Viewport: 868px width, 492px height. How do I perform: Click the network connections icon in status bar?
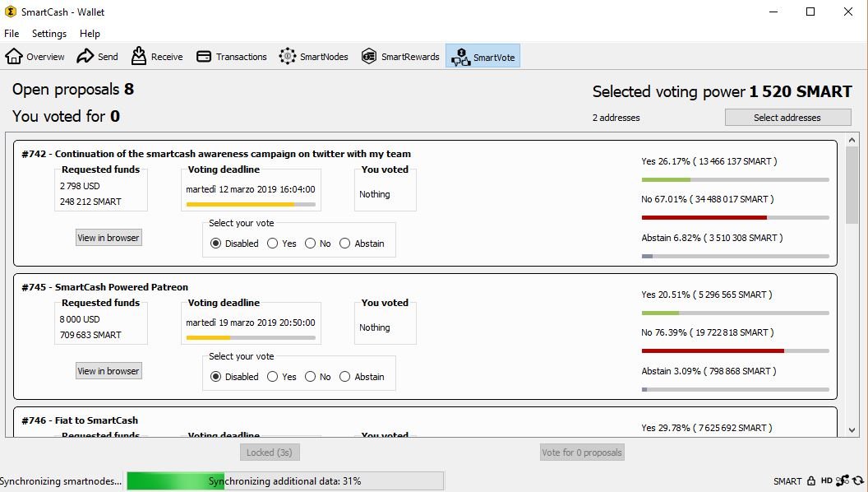click(843, 480)
